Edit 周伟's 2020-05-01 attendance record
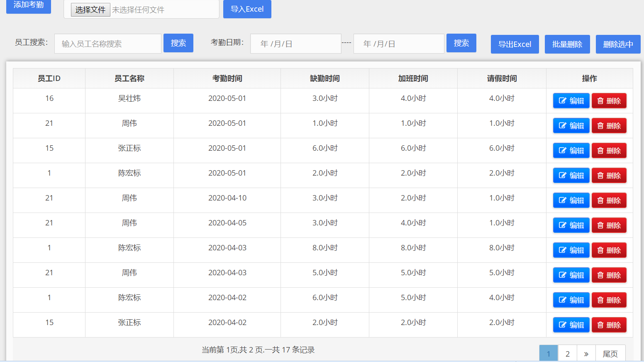The height and width of the screenshot is (362, 644). (x=571, y=125)
